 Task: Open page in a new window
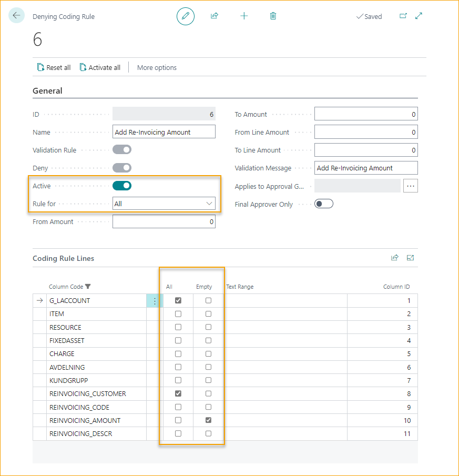click(x=403, y=16)
